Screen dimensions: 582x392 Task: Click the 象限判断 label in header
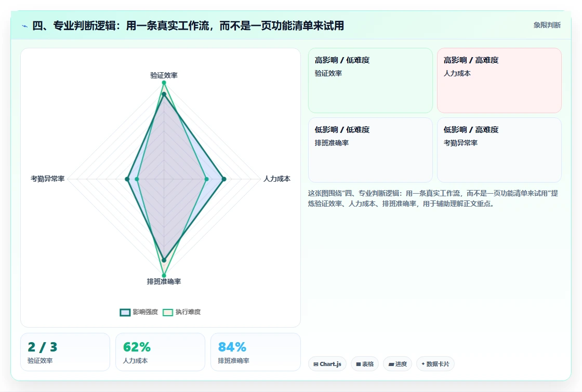(547, 25)
